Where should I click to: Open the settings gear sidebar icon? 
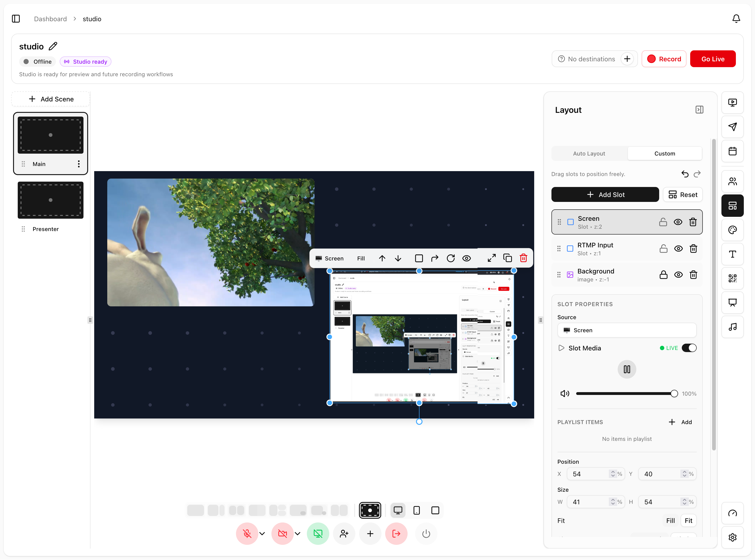pyautogui.click(x=732, y=537)
